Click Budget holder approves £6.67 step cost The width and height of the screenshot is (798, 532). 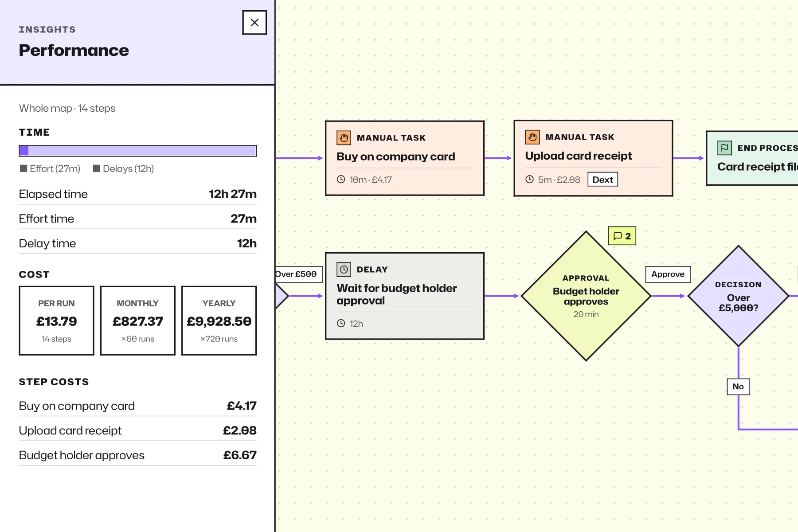[x=138, y=455]
